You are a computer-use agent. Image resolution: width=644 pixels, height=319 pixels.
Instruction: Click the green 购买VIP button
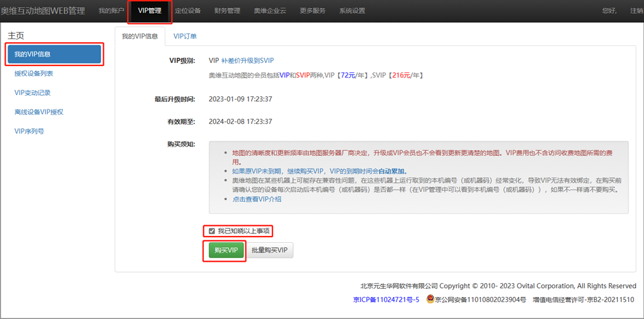(226, 250)
